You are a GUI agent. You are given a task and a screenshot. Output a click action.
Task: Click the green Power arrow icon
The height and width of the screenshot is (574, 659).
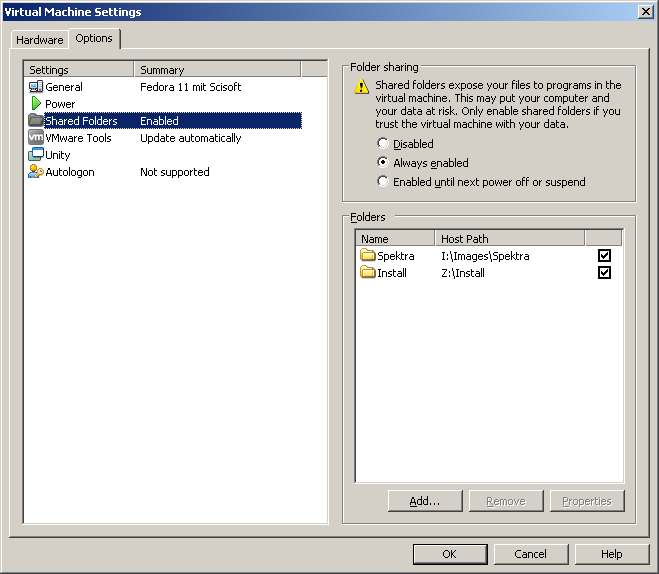(x=36, y=104)
